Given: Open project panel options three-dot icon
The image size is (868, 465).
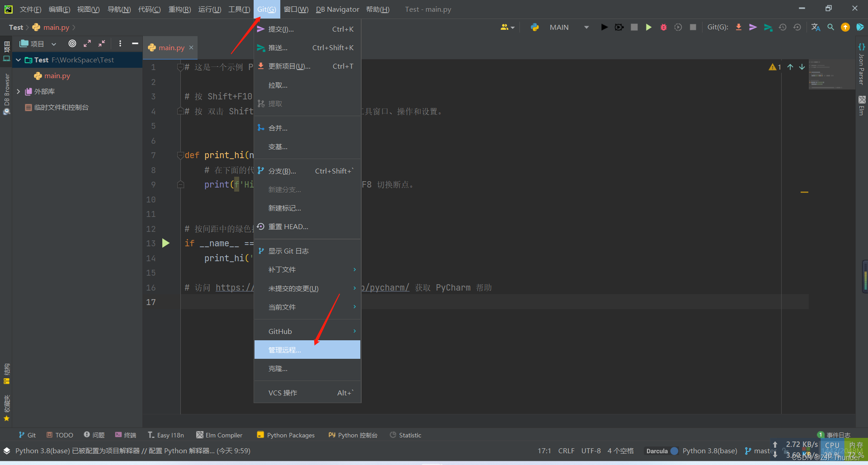Looking at the screenshot, I should 120,43.
